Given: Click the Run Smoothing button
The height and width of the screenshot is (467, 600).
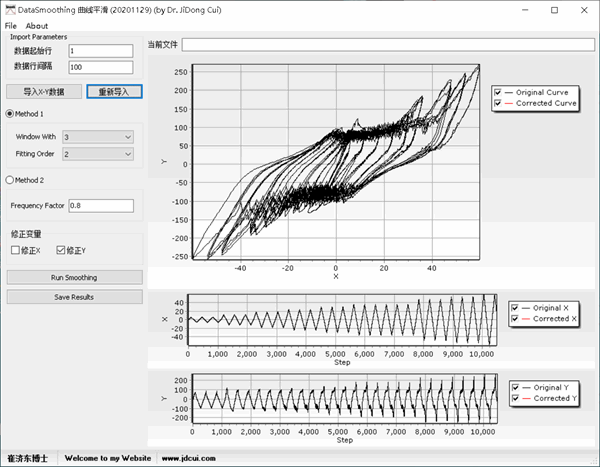Looking at the screenshot, I should 75,278.
